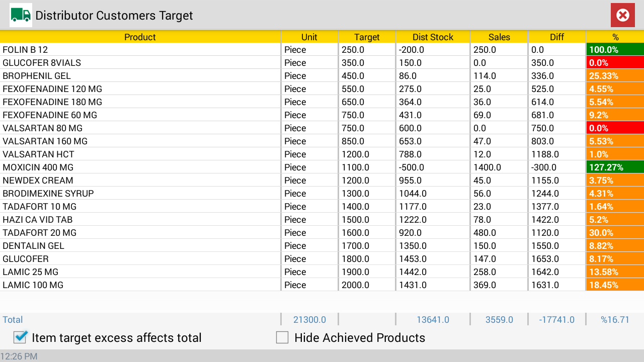Sort by the Diff column header
This screenshot has width=644, height=362.
coord(557,37)
